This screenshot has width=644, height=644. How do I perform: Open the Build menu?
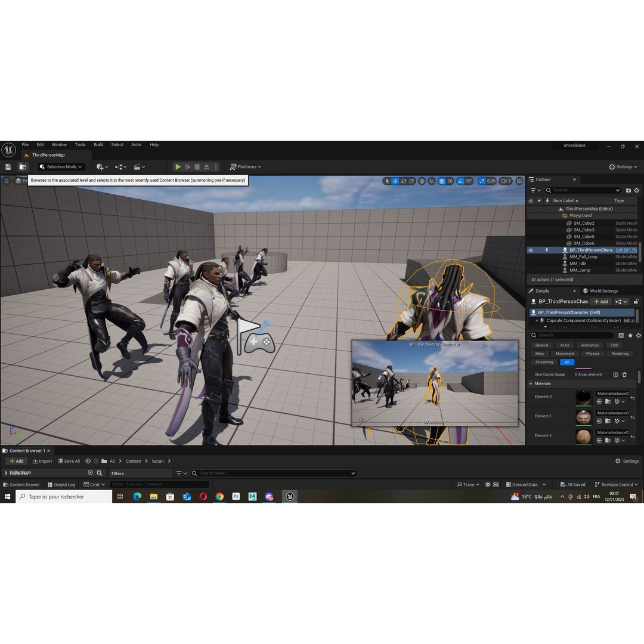pyautogui.click(x=98, y=144)
